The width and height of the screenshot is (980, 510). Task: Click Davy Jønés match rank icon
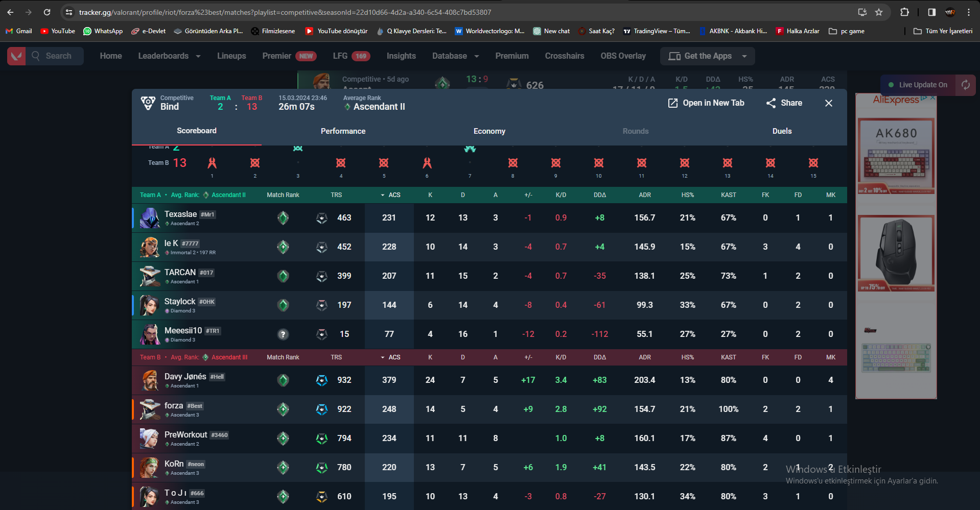pyautogui.click(x=283, y=380)
